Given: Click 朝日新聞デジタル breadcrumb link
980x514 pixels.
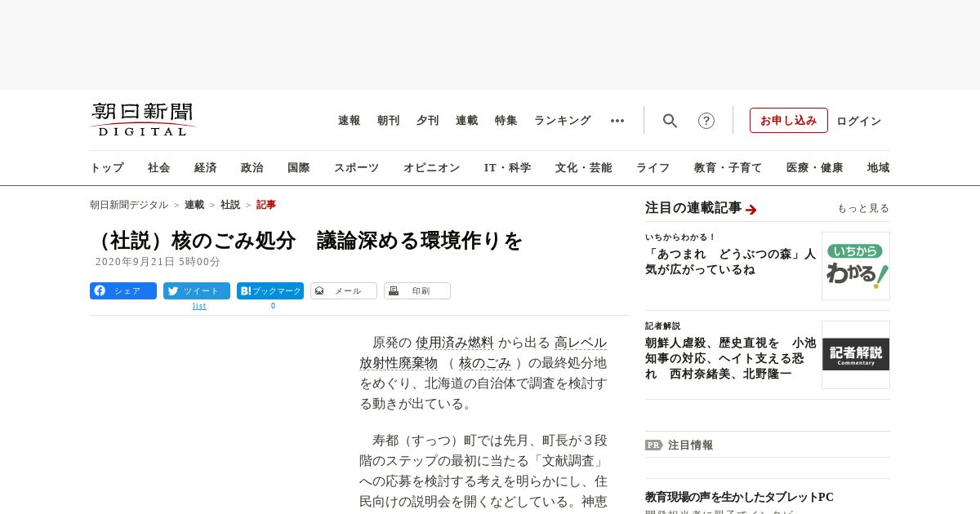Looking at the screenshot, I should pyautogui.click(x=129, y=205).
